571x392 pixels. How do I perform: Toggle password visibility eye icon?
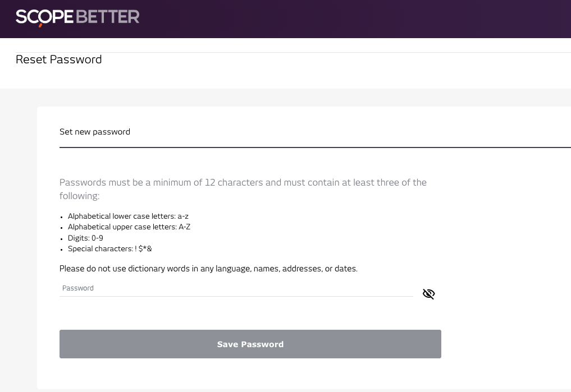428,294
